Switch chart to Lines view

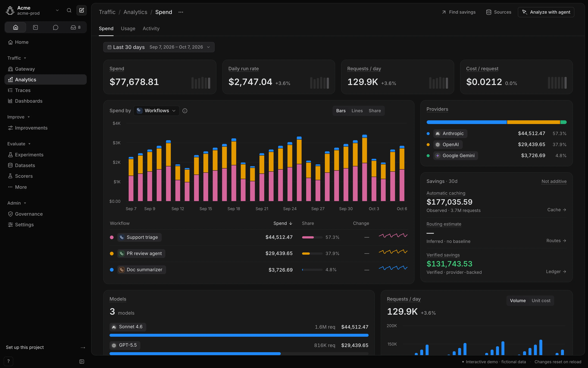tap(357, 111)
